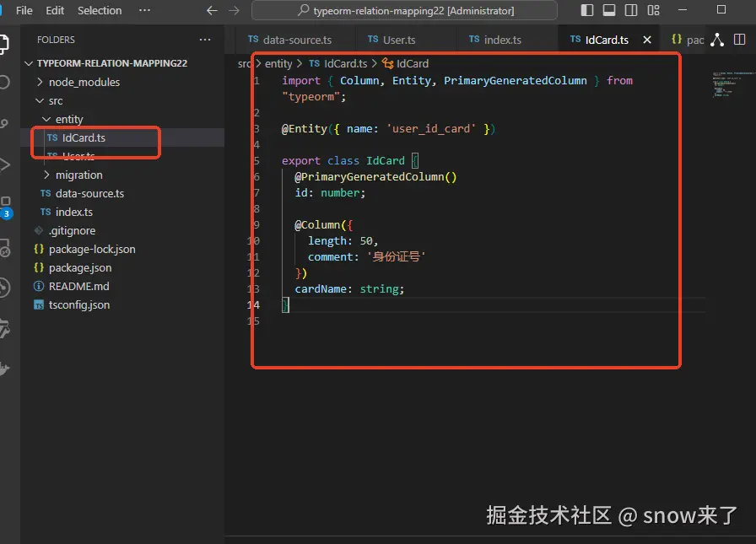Navigate forward with the right arrow

[234, 11]
